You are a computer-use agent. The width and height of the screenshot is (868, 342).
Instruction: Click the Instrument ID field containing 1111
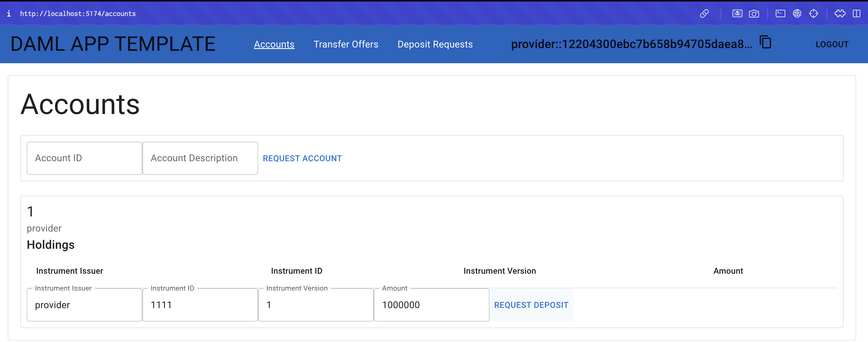click(x=200, y=305)
